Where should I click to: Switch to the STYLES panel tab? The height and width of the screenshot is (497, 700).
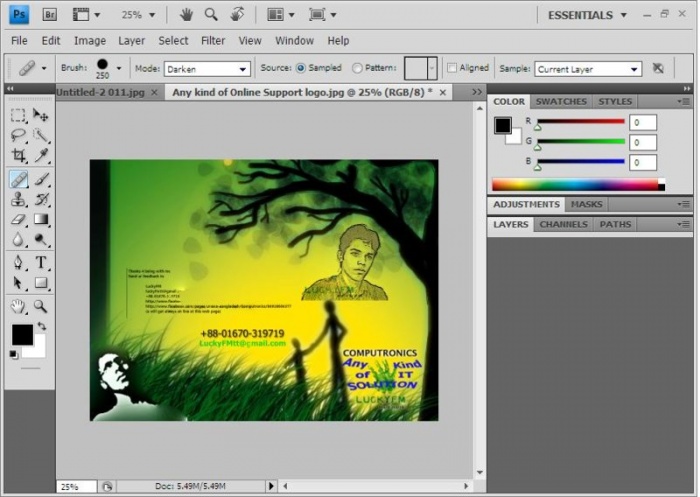click(615, 102)
